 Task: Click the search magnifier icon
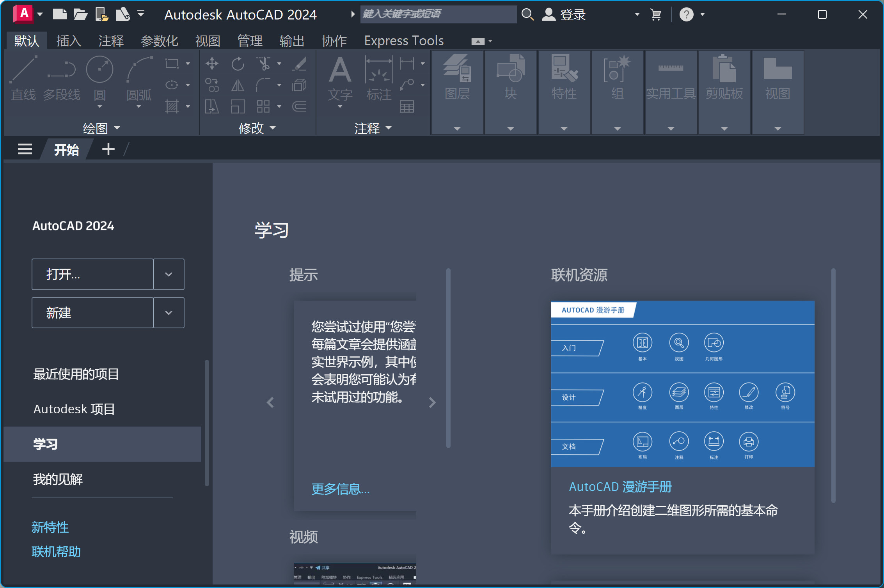(x=527, y=14)
